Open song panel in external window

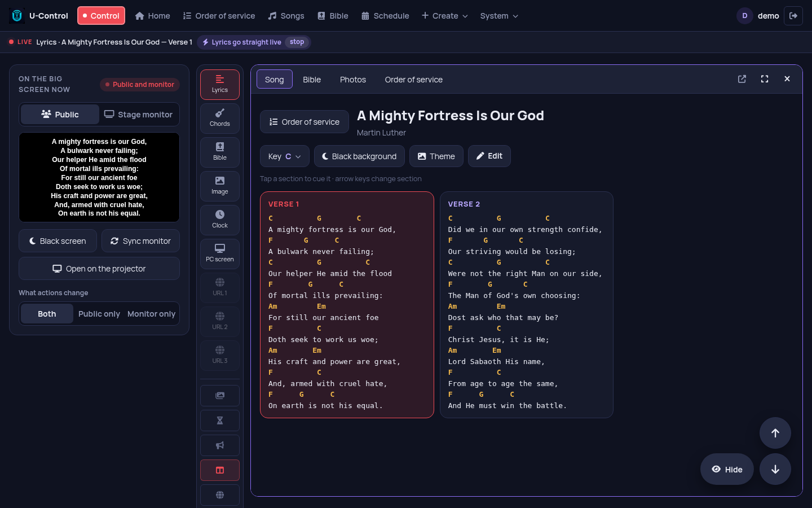[742, 79]
